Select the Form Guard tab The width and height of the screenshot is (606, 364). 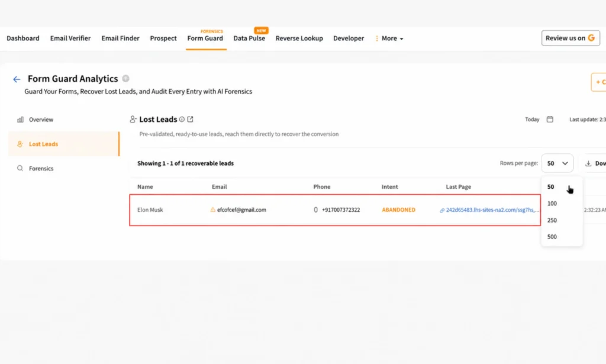[x=205, y=38]
